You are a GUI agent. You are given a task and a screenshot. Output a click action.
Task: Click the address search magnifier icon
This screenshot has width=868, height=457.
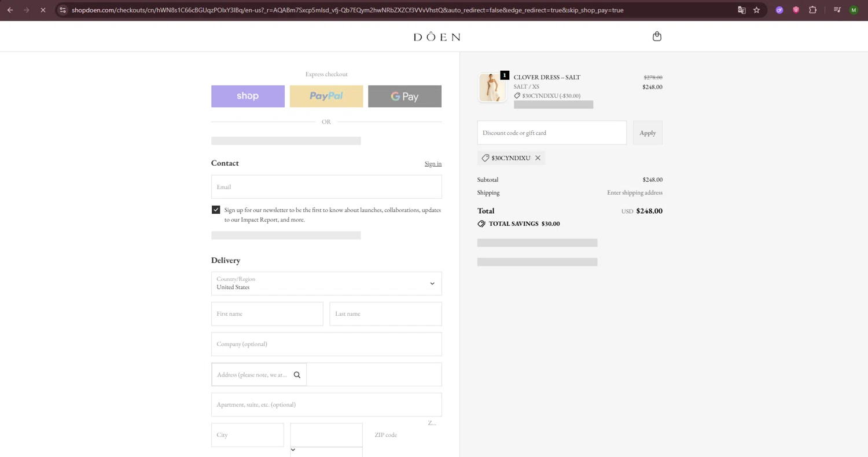coord(297,375)
